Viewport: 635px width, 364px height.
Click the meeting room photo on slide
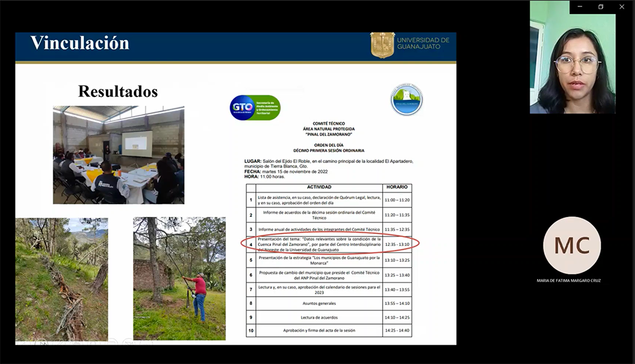[x=119, y=155]
